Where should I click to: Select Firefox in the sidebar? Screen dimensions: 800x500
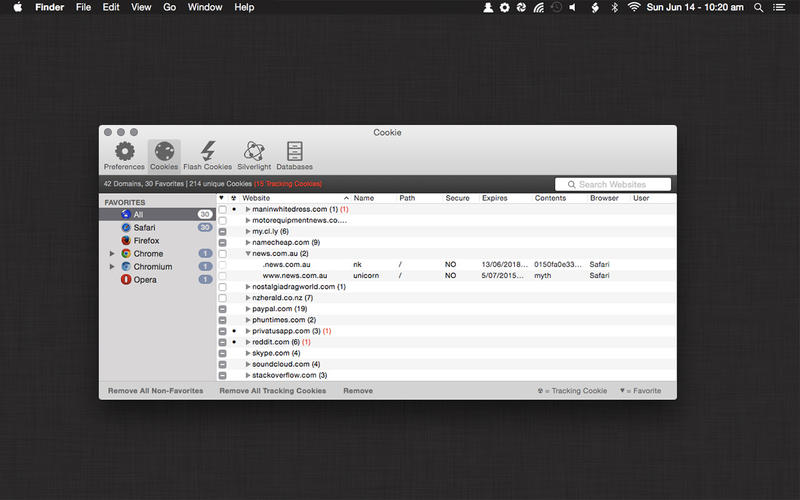[x=145, y=241]
